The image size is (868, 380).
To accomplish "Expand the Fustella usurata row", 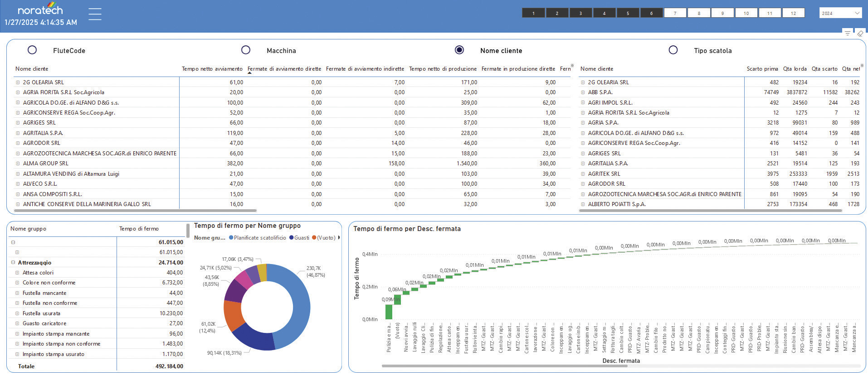I will (17, 313).
